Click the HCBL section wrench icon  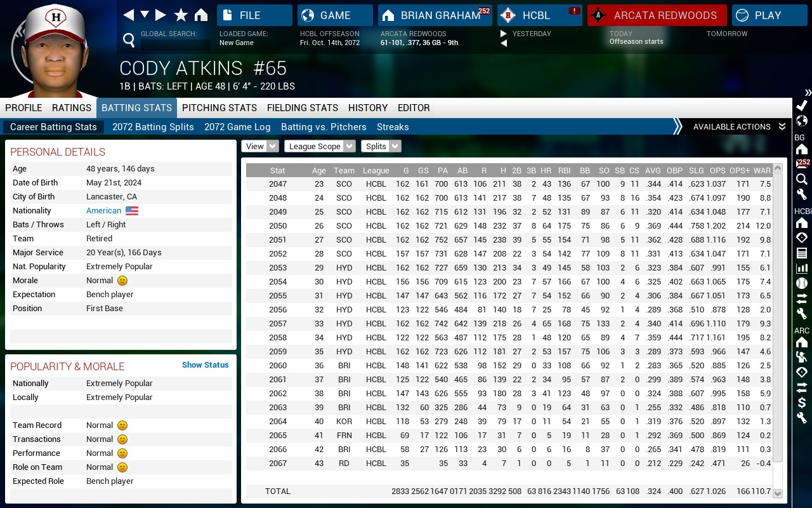(x=802, y=314)
